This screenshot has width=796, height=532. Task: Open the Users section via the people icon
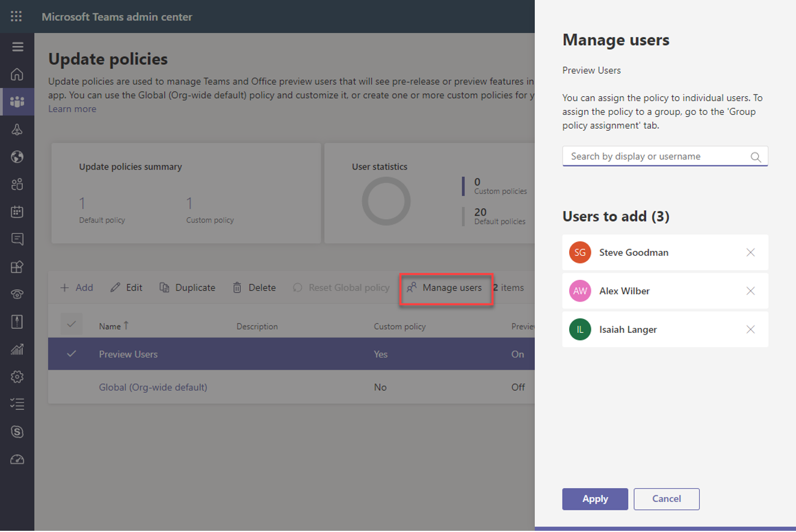point(17,184)
